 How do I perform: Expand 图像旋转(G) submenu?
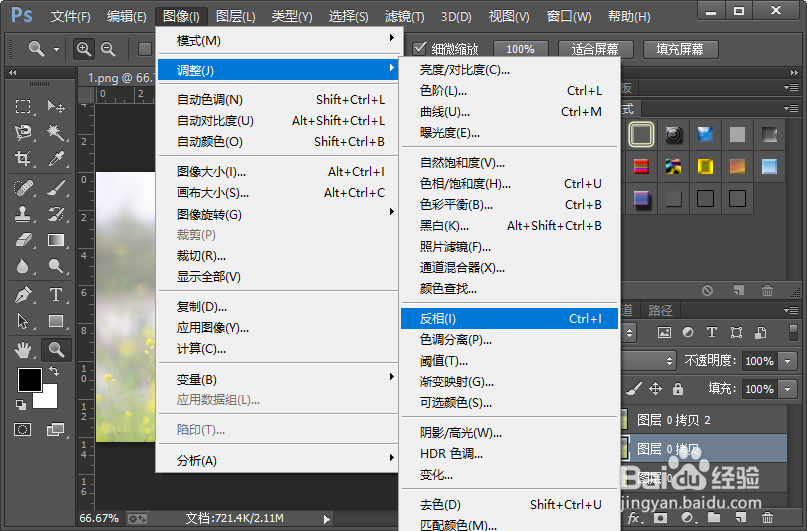(x=278, y=214)
